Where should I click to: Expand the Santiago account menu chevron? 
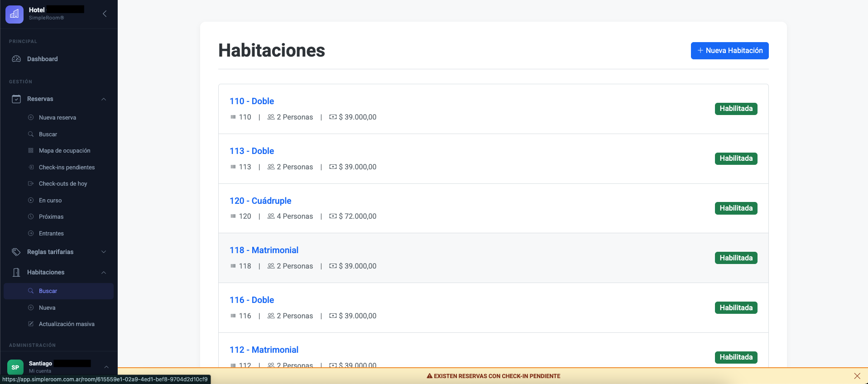coord(106,367)
